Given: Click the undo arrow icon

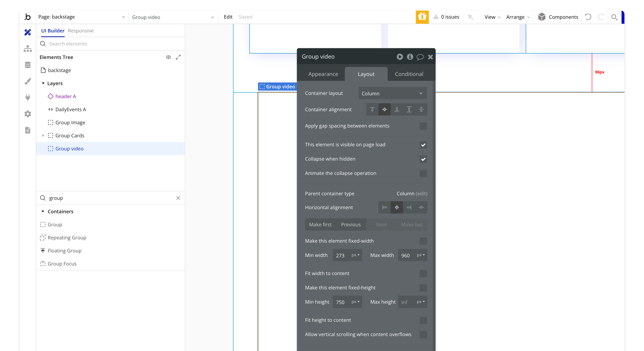Looking at the screenshot, I should tap(588, 17).
